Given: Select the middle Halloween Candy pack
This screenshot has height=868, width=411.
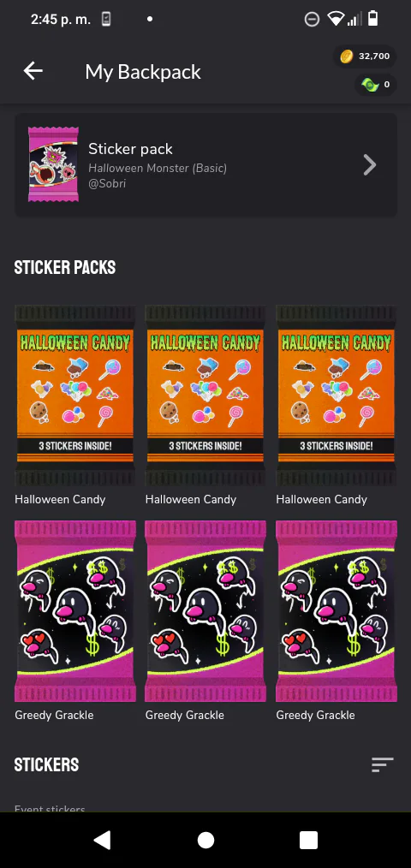Looking at the screenshot, I should click(x=205, y=395).
